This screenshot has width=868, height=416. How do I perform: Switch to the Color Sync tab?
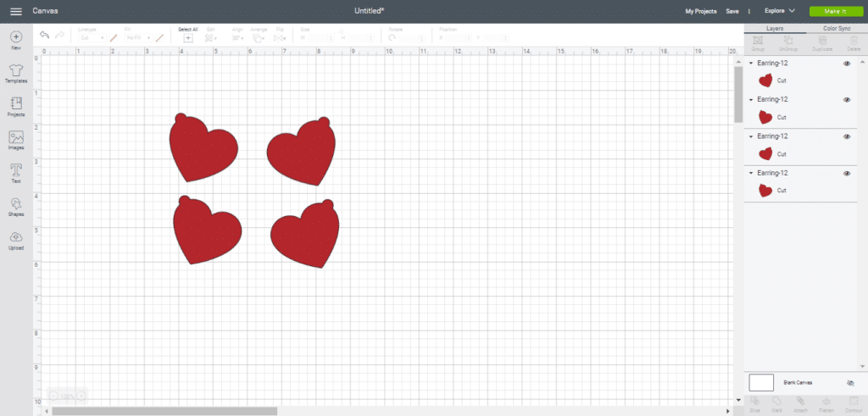click(836, 29)
